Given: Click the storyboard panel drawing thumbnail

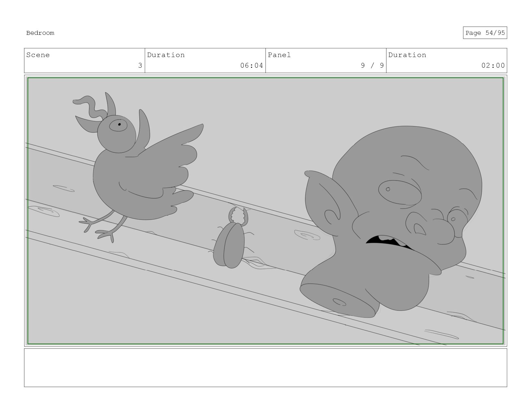Looking at the screenshot, I should [x=265, y=211].
